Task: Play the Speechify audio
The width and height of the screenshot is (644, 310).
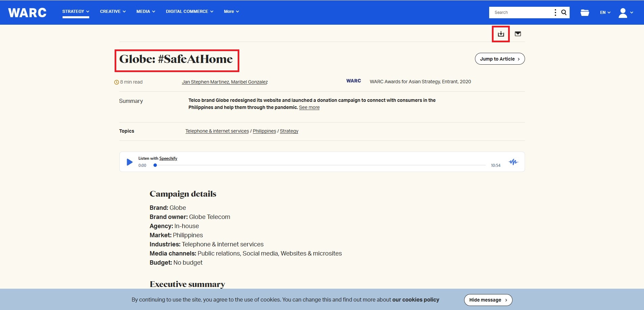Action: [129, 162]
